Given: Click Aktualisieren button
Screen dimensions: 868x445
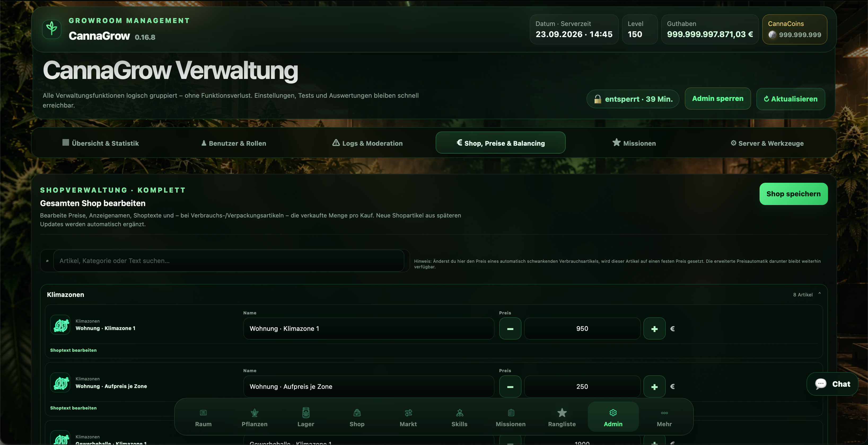Looking at the screenshot, I should [791, 99].
